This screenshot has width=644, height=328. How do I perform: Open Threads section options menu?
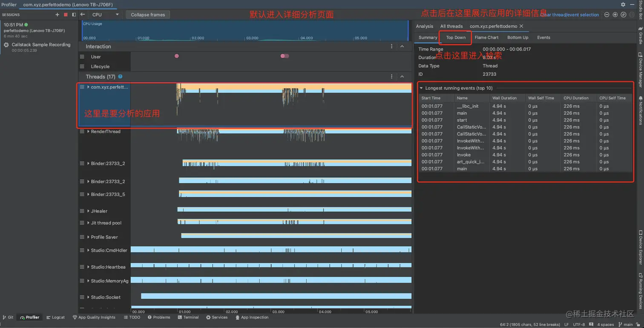pyautogui.click(x=392, y=77)
